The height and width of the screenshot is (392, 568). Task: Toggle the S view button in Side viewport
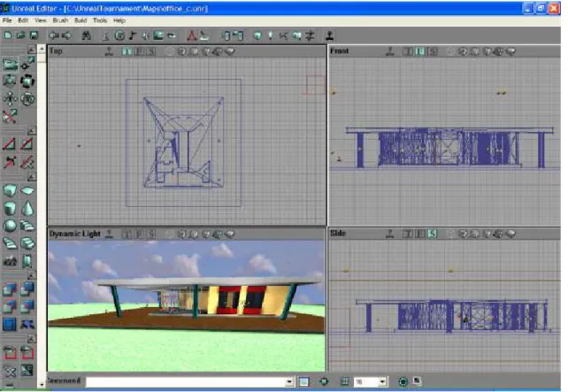(432, 234)
